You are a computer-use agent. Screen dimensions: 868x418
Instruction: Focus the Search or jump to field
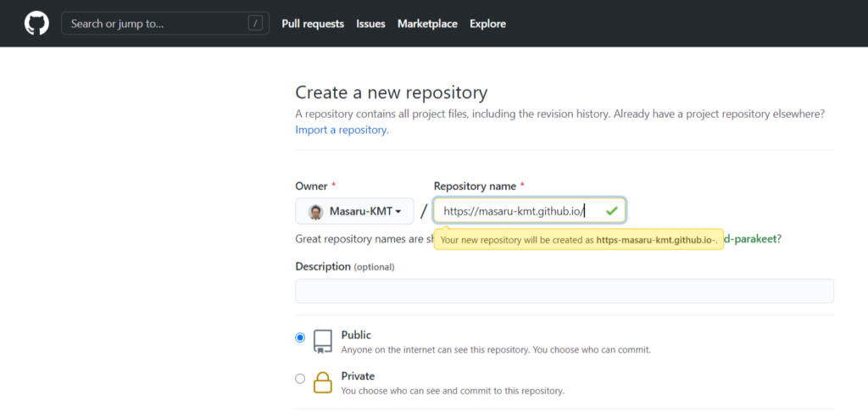point(153,24)
